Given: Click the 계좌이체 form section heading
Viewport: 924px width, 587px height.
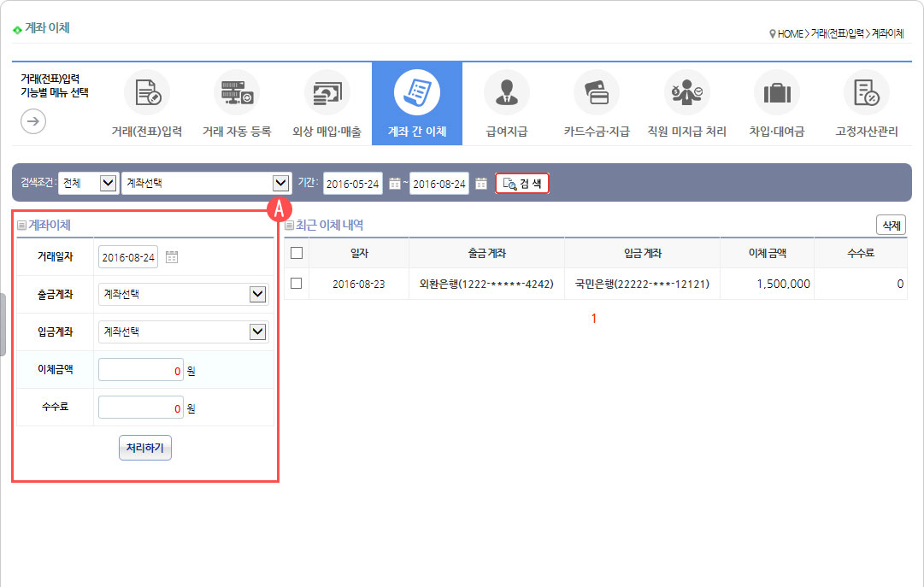Looking at the screenshot, I should tap(50, 225).
